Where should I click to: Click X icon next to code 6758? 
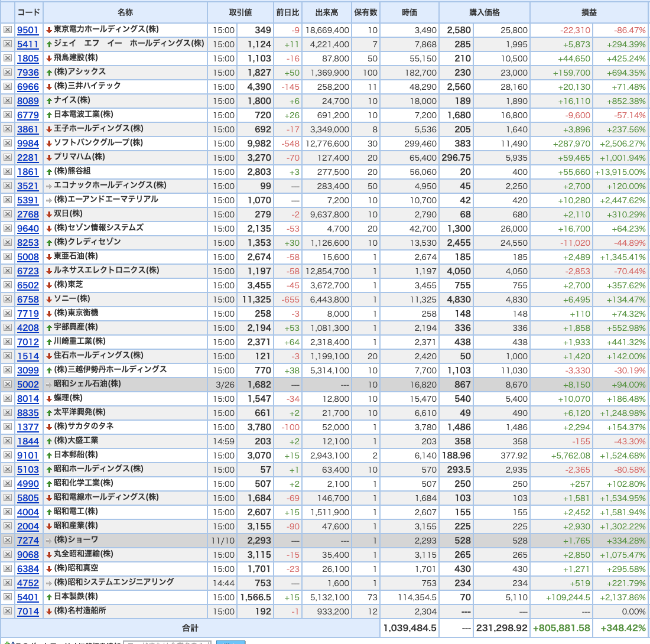[x=8, y=299]
